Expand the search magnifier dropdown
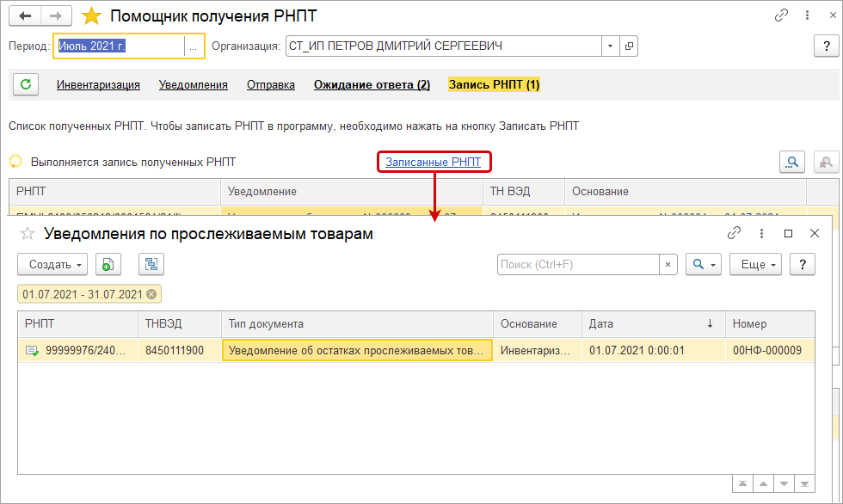This screenshot has height=504, width=843. click(704, 264)
